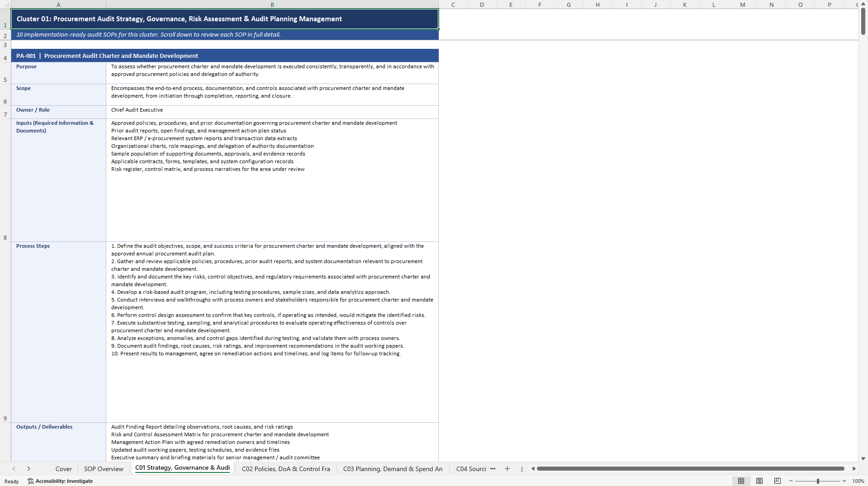Select the Purpose description text cell
Image resolution: width=868 pixels, height=486 pixels.
click(272, 73)
